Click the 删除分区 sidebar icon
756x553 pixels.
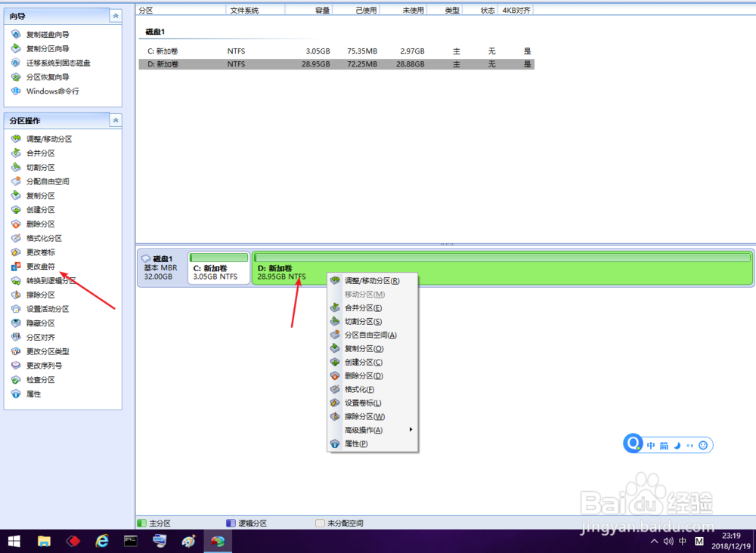click(x=16, y=224)
